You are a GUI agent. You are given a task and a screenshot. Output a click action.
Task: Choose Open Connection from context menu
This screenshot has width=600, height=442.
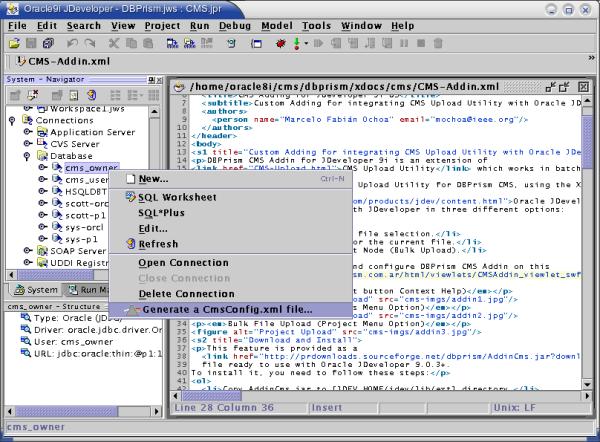click(230, 263)
